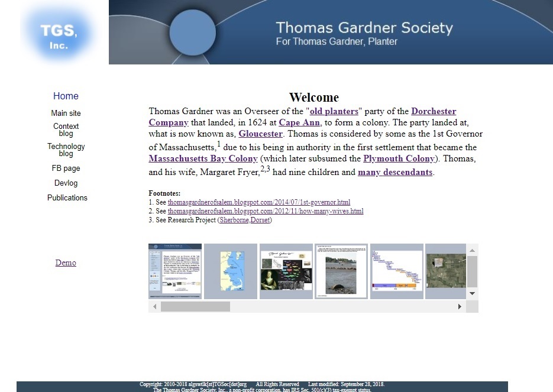The image size is (553, 392).
Task: Select the timeline chart thumbnail
Action: point(397,271)
